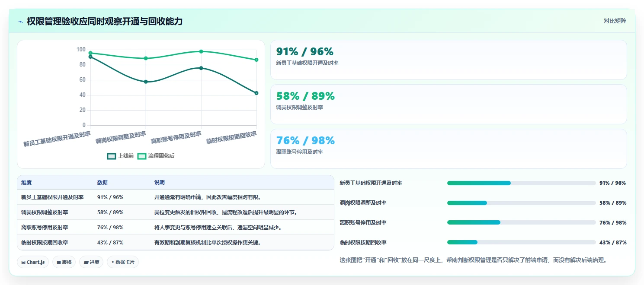Viewport: 644px width, 285px height.
Task: Click the footnote starting 这张图把"开通"和"回收"
Action: (x=474, y=260)
